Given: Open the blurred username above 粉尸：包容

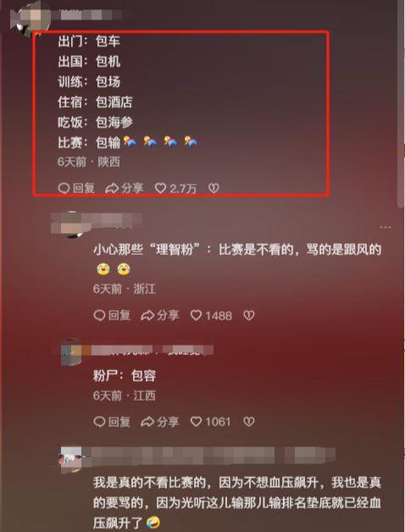Looking at the screenshot, I should pyautogui.click(x=153, y=351).
